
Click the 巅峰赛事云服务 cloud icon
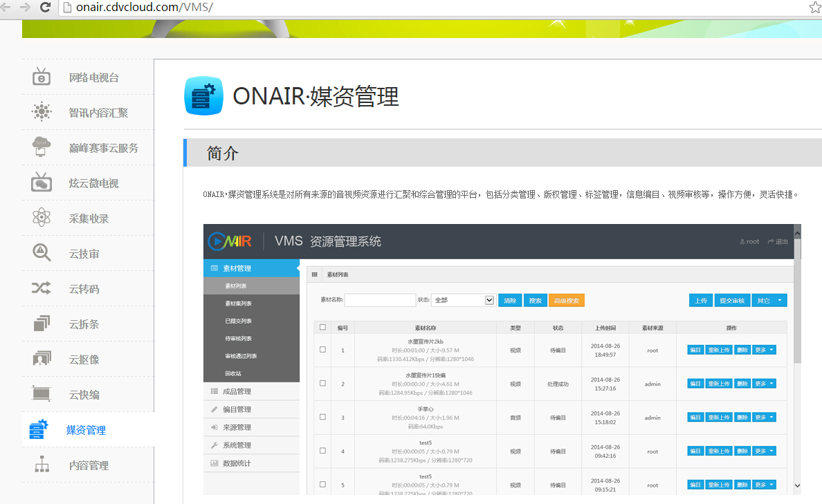pos(42,147)
